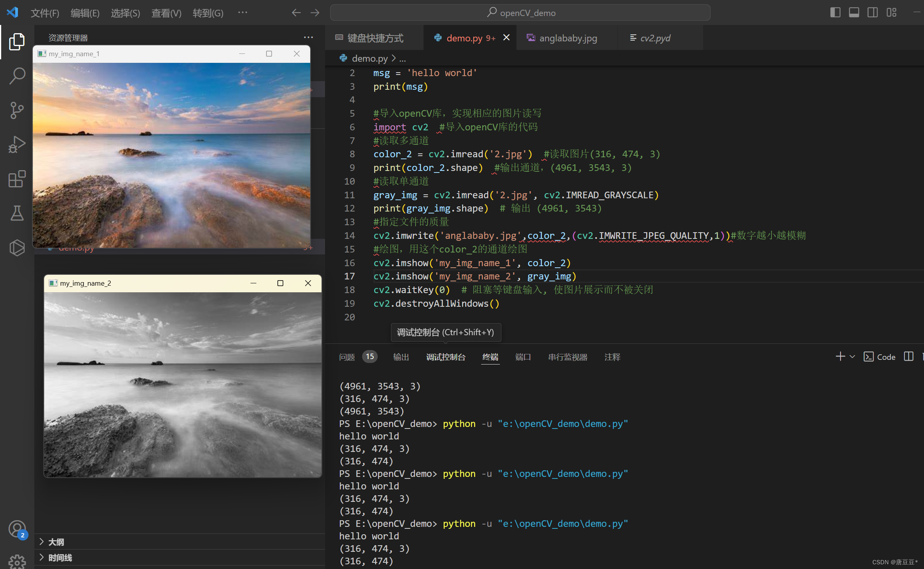Click the openCV_demo command center search box
924x569 pixels.
pos(520,12)
